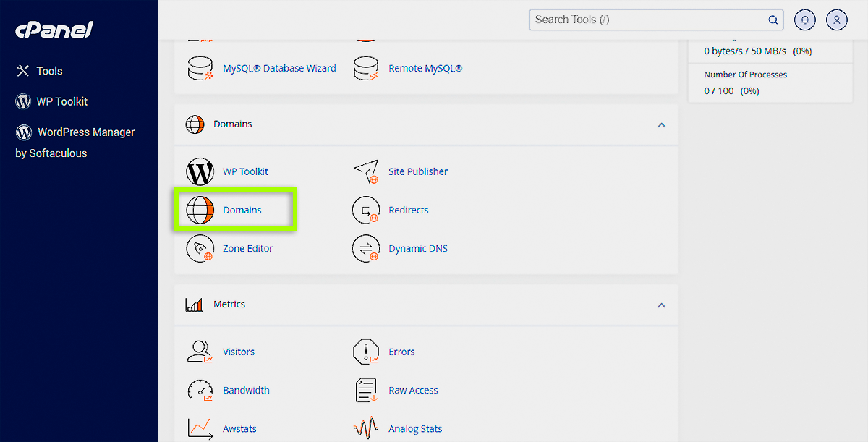This screenshot has width=868, height=442.
Task: Click the Raw Access document icon
Action: (366, 391)
